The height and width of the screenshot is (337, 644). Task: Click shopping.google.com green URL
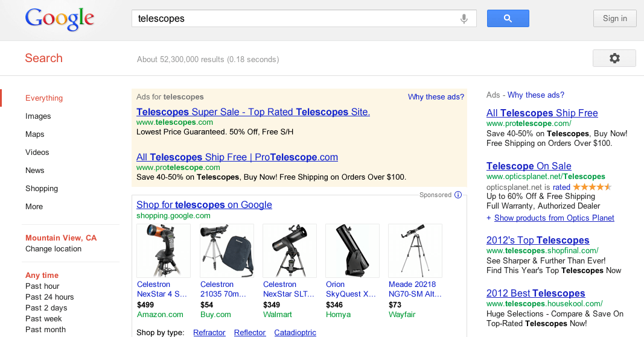click(173, 216)
